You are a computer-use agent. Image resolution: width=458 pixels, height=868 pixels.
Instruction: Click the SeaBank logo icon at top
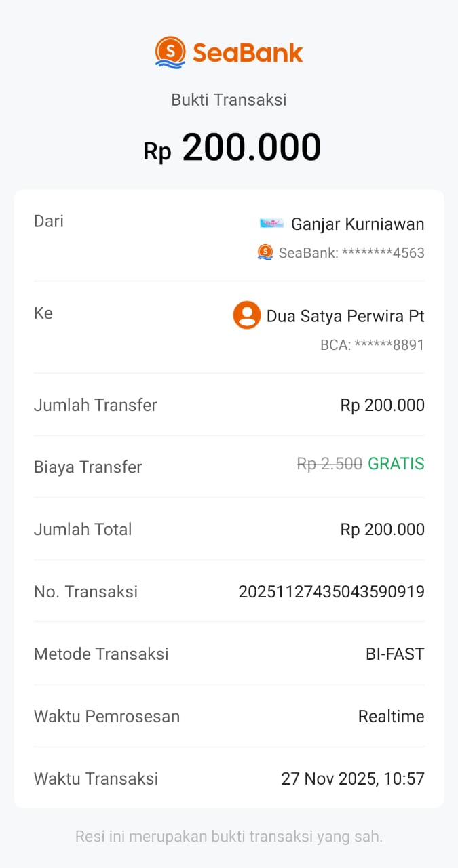point(170,52)
